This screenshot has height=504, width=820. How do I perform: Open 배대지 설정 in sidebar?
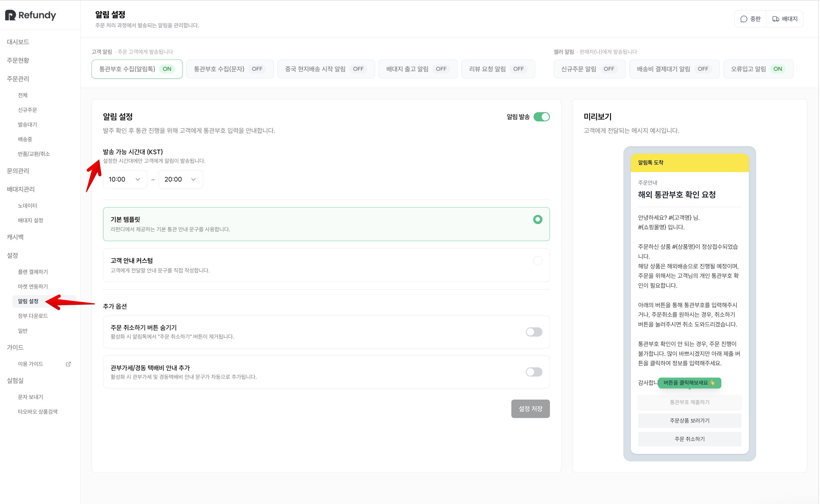coord(30,220)
